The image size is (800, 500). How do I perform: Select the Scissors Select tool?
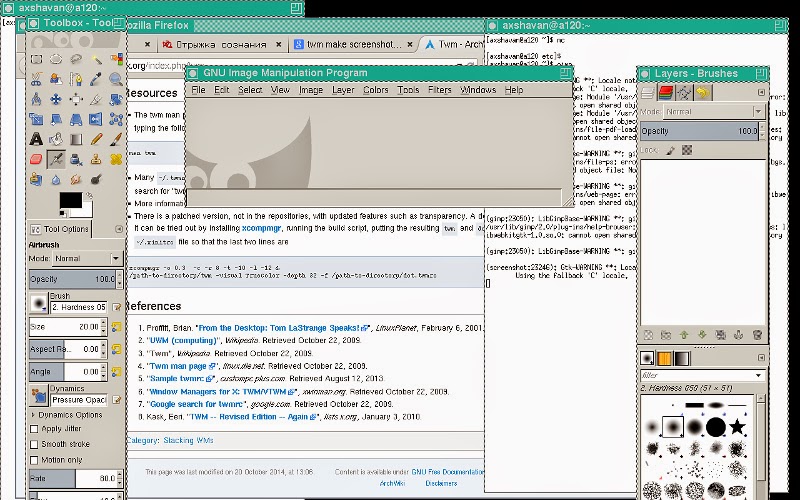[36, 79]
